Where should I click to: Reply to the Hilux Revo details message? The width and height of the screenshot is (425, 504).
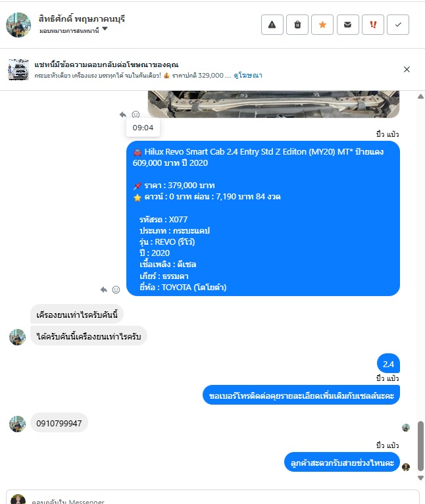click(x=103, y=290)
